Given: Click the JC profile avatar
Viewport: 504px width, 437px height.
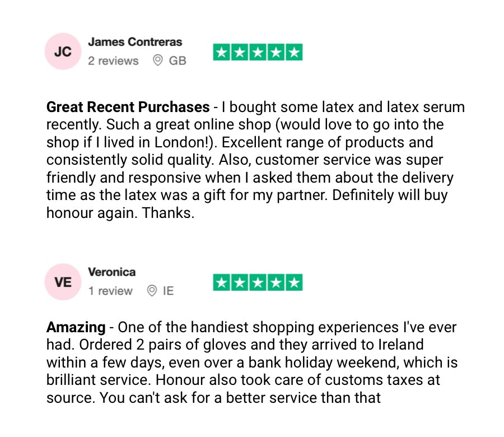Looking at the screenshot, I should tap(63, 52).
